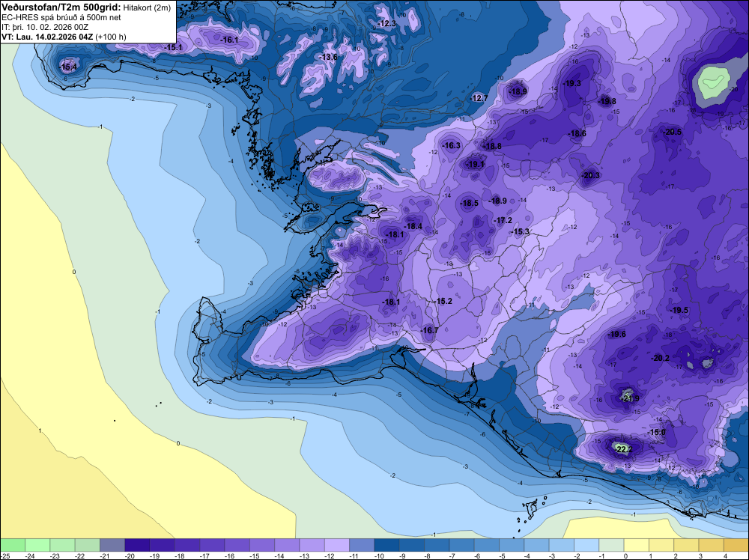
Task: Click the -12.7 temperature label
Action: pyautogui.click(x=479, y=98)
